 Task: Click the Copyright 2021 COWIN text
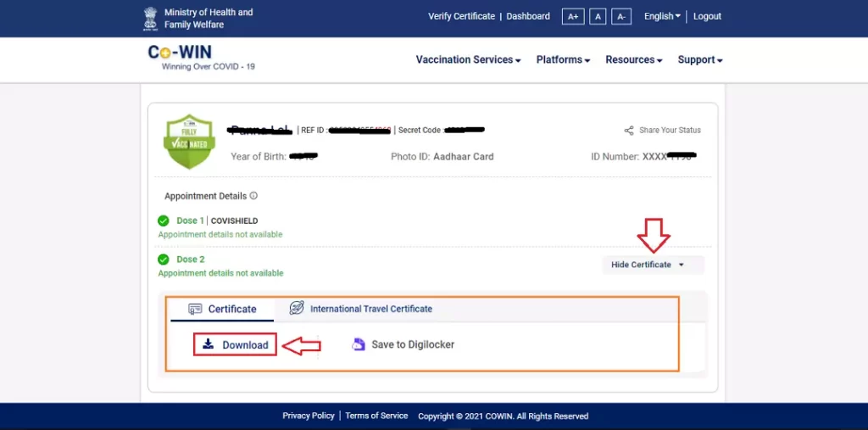(504, 416)
